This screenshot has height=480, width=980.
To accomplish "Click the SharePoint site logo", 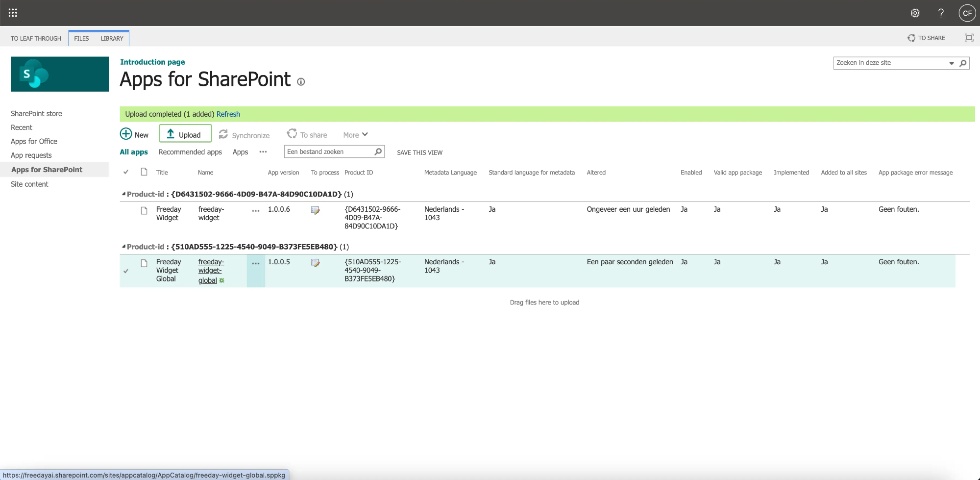I will pyautogui.click(x=60, y=74).
